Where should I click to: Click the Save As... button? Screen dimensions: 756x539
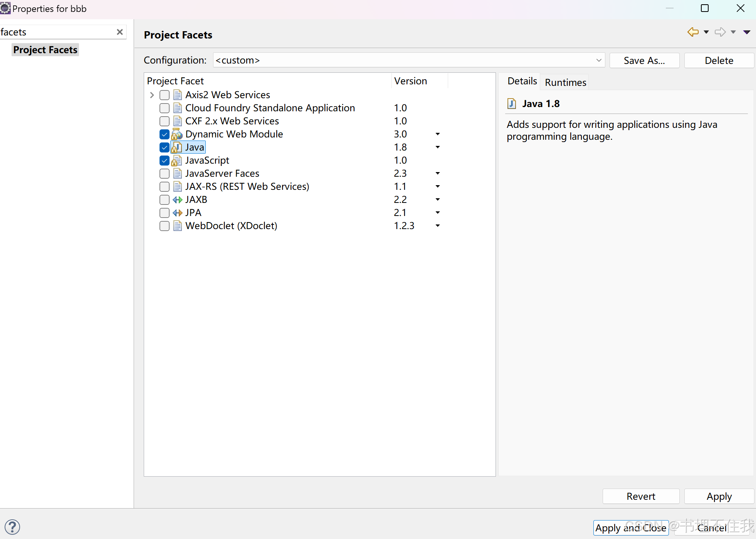point(644,60)
